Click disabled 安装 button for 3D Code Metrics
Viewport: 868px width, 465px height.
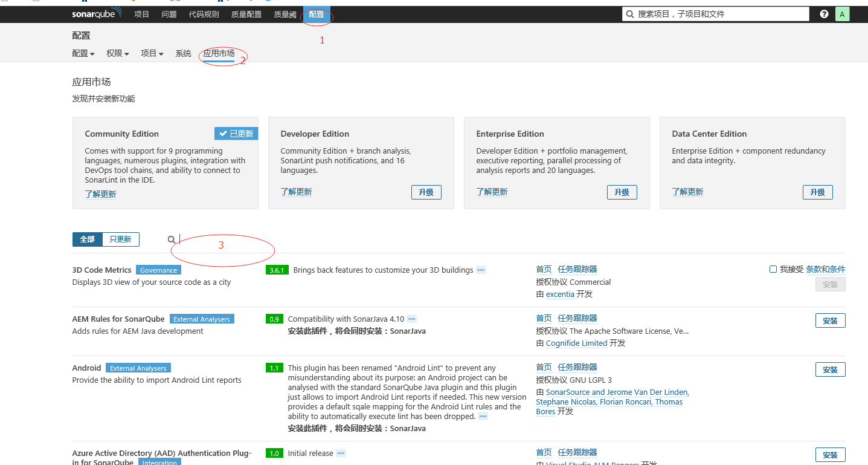pyautogui.click(x=831, y=284)
